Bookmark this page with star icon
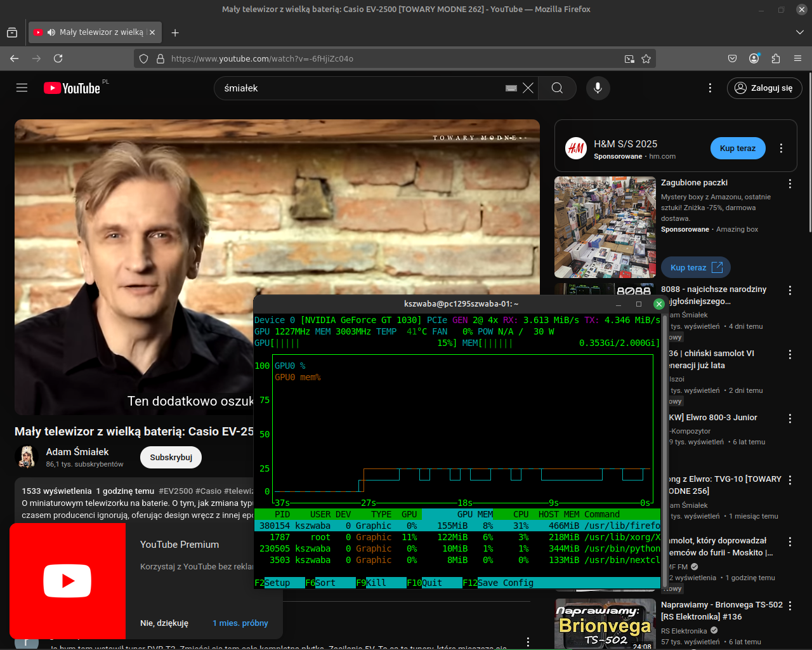The image size is (812, 650). (646, 58)
